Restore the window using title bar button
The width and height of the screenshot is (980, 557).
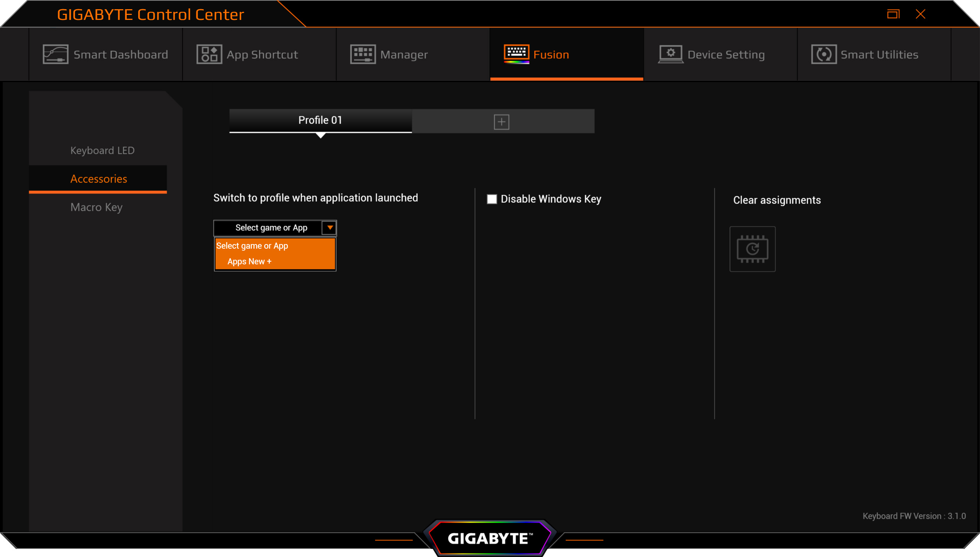pyautogui.click(x=893, y=14)
